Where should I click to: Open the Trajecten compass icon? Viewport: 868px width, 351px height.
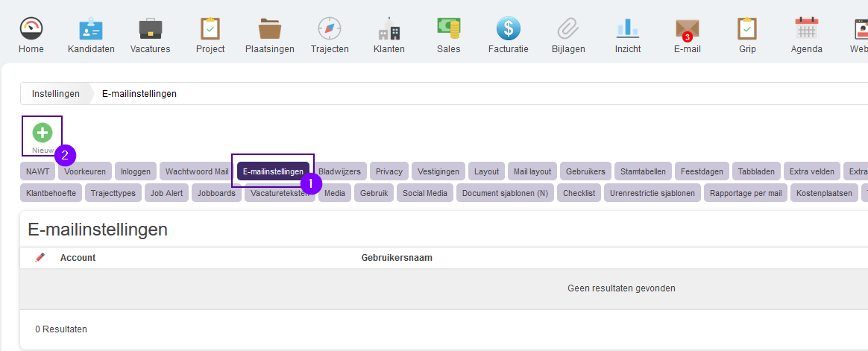tap(330, 29)
